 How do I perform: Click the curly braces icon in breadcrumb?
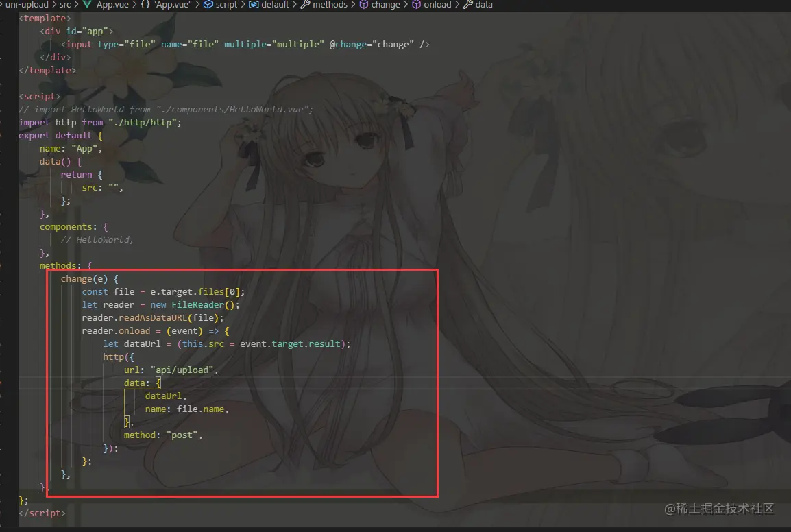click(x=145, y=5)
